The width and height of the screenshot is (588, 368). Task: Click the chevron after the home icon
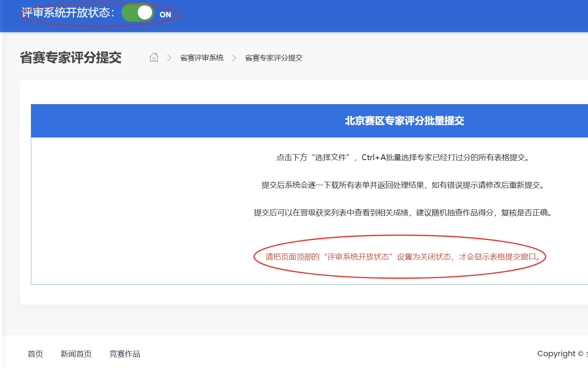click(x=169, y=58)
